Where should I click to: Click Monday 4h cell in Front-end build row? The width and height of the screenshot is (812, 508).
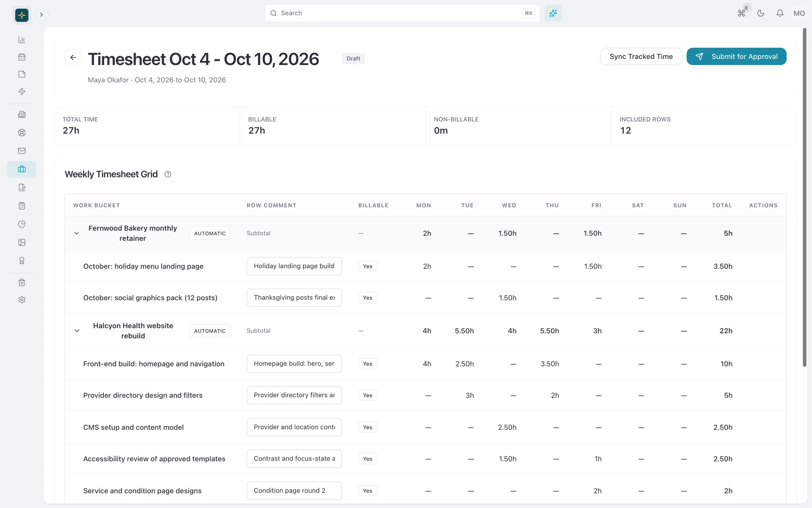coord(427,364)
